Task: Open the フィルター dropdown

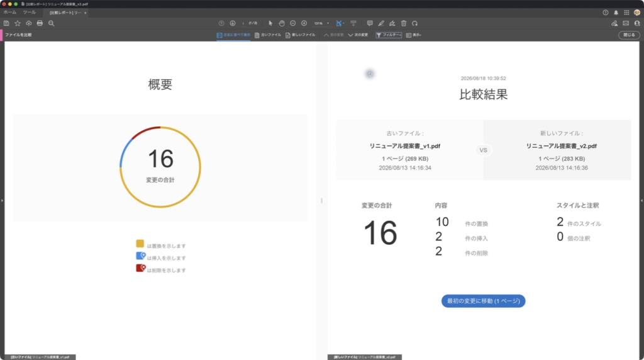Action: click(389, 35)
